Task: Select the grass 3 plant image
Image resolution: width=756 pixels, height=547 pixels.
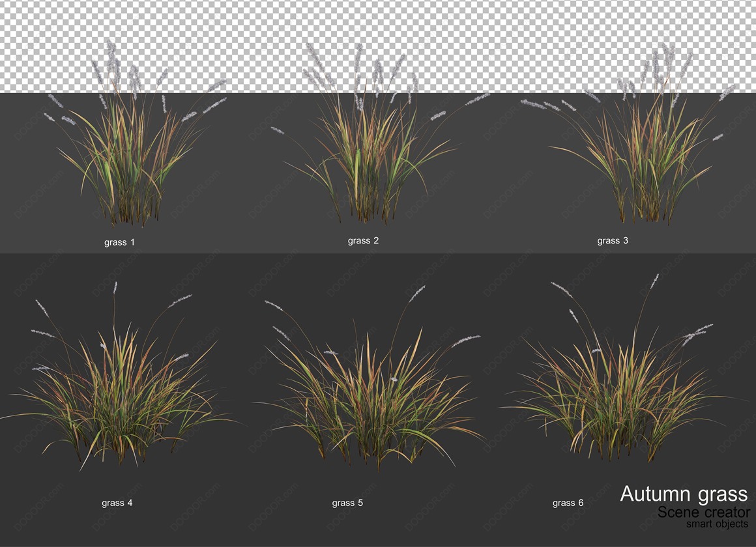Action: coord(628,134)
